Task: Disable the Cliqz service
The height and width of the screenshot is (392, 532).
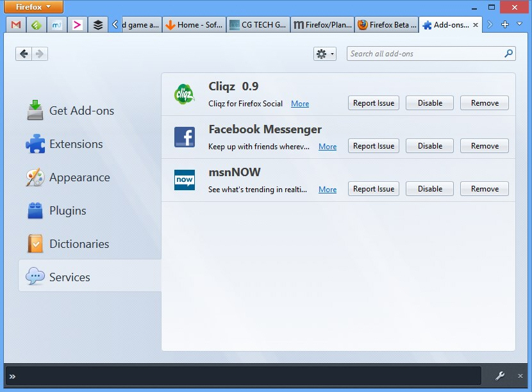Action: [430, 103]
